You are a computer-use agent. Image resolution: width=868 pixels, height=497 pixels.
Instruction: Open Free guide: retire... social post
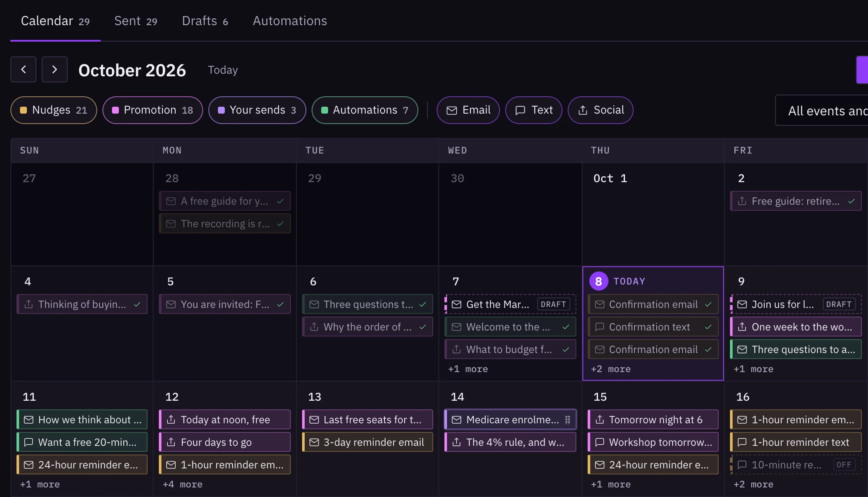(796, 201)
